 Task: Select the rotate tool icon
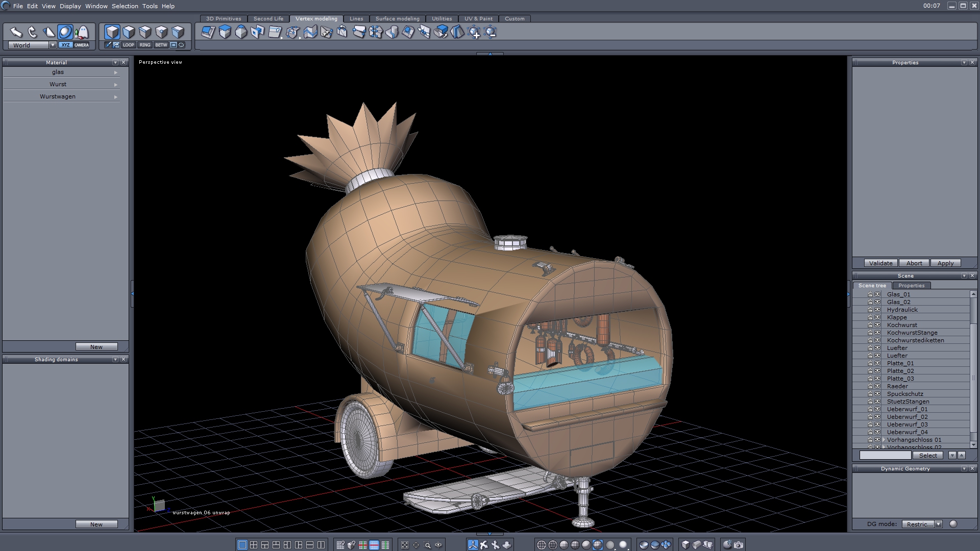33,32
